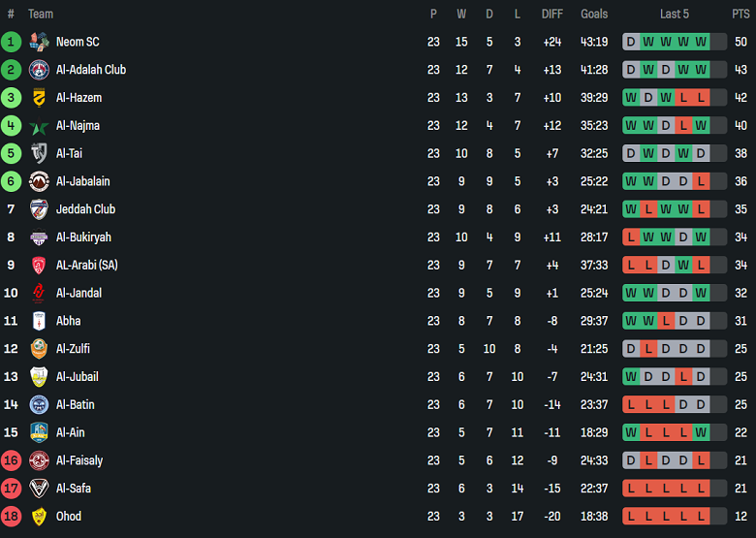756x538 pixels.
Task: Click the Ohod yellow team logo
Action: [x=39, y=517]
